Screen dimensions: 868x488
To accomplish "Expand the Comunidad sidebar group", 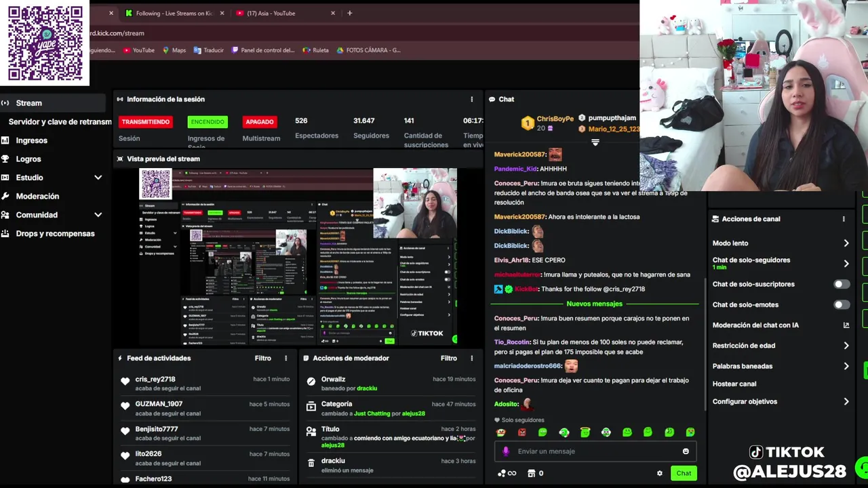I will coord(98,215).
